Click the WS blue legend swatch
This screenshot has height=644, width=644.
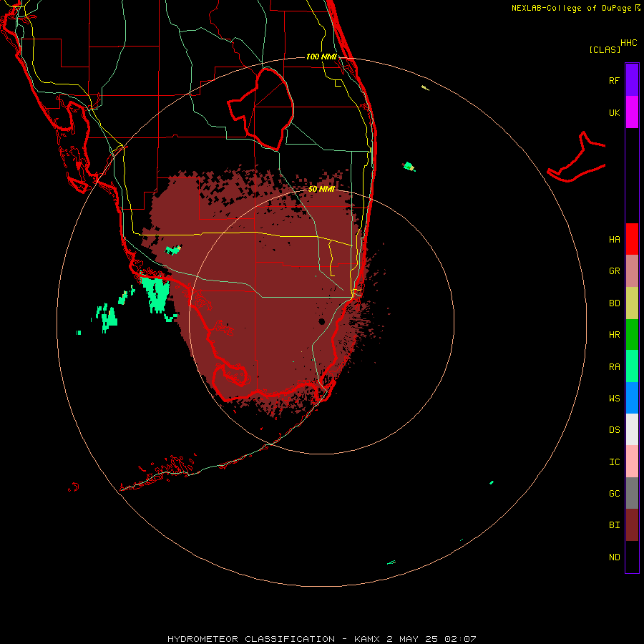632,398
